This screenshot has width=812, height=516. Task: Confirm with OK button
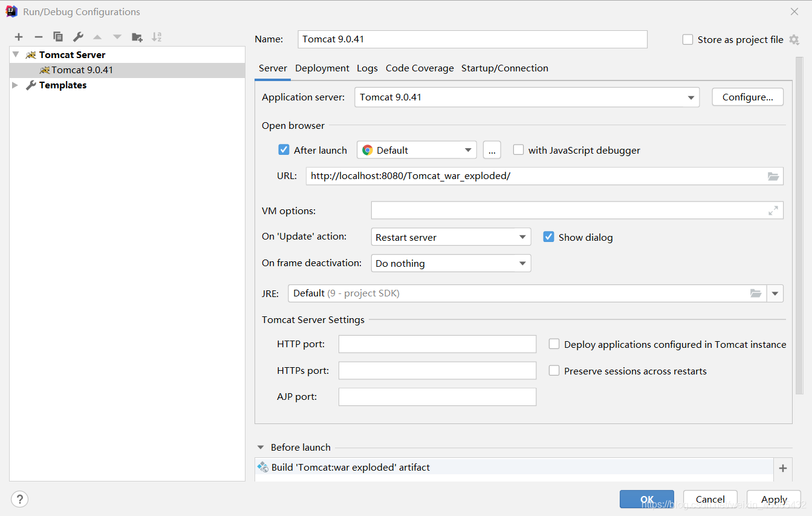[647, 499]
